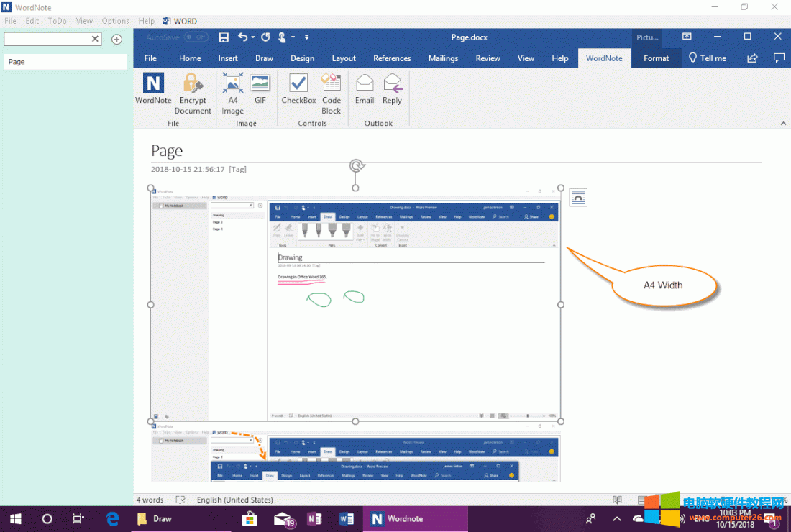This screenshot has height=532, width=791.
Task: Collapse the ribbon with the chevron
Action: (783, 124)
